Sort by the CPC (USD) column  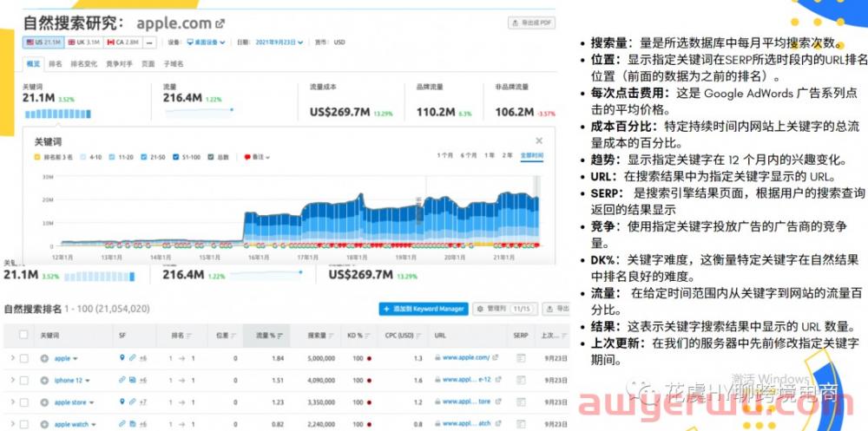click(x=404, y=336)
